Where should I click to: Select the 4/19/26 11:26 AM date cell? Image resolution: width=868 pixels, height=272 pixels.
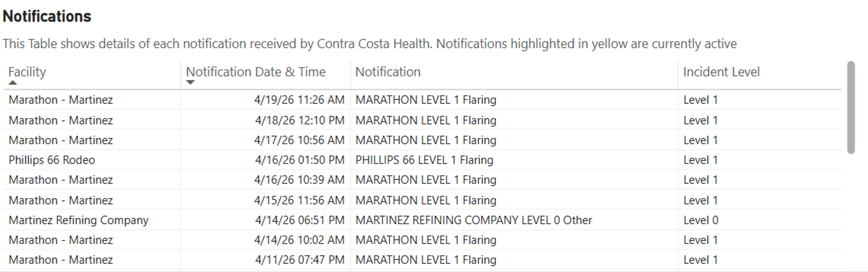pos(299,100)
